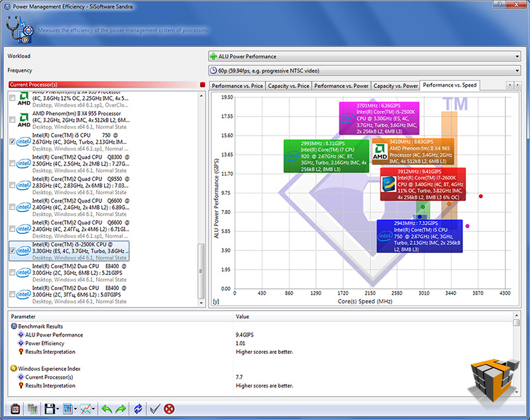The image size is (530, 420).
Task: Switch to the Capacity vs. Price tab
Action: click(x=289, y=86)
